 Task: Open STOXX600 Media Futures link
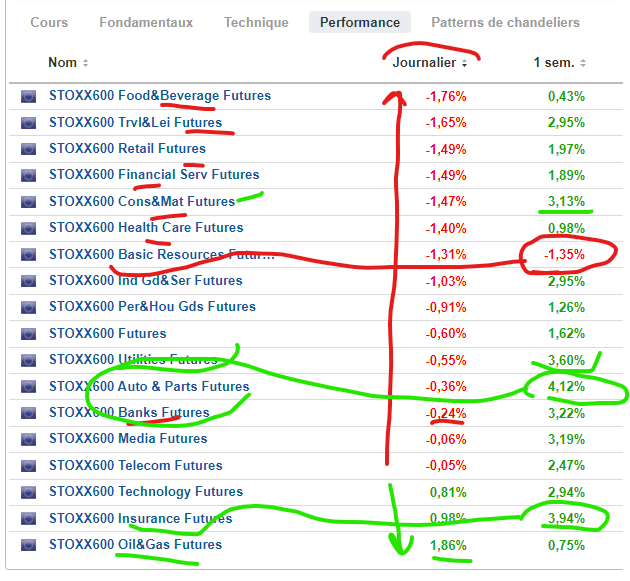128,438
